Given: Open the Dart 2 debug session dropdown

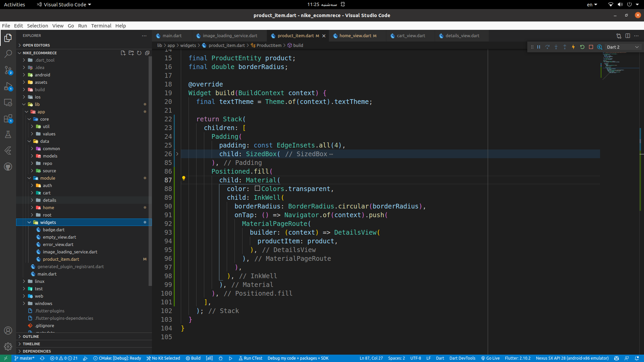Looking at the screenshot, I should click(x=623, y=47).
